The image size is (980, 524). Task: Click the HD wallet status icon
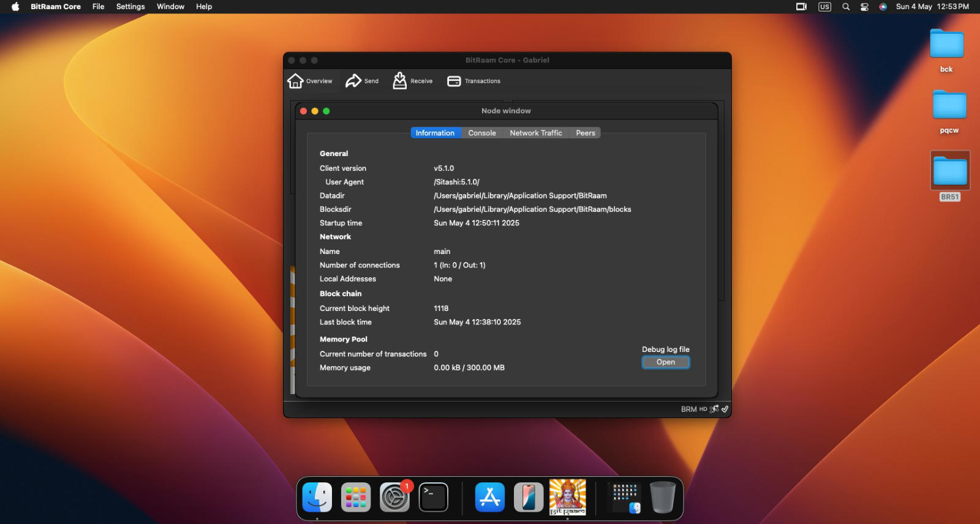[703, 409]
